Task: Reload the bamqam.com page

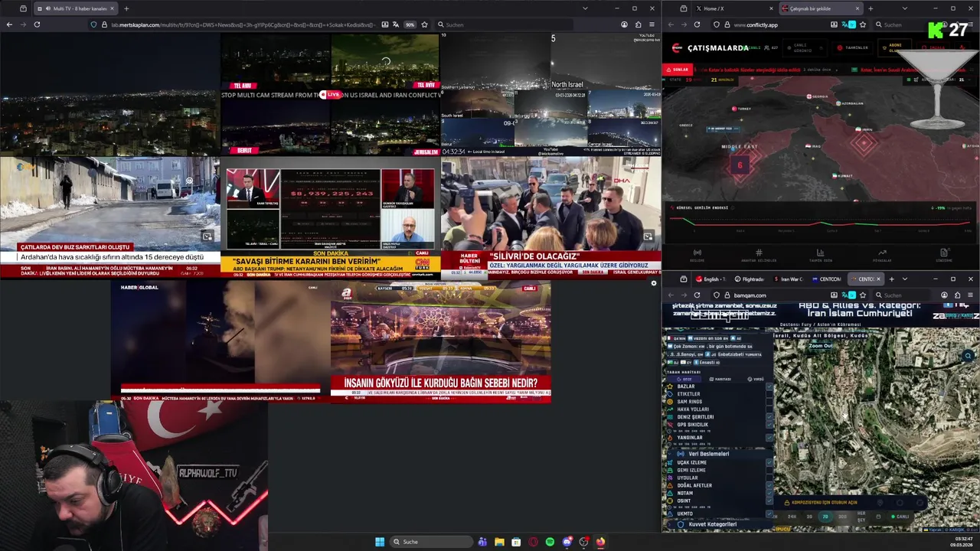Action: [x=697, y=295]
